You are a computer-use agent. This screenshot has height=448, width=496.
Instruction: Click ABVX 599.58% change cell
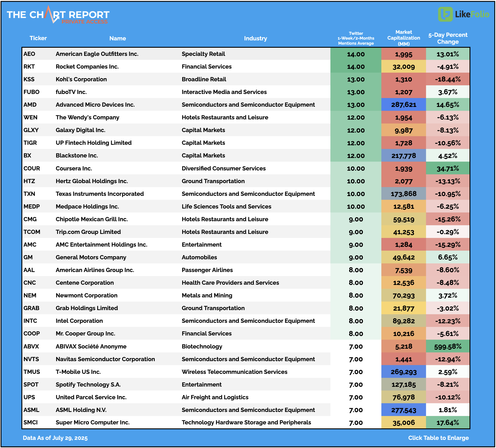click(x=448, y=346)
